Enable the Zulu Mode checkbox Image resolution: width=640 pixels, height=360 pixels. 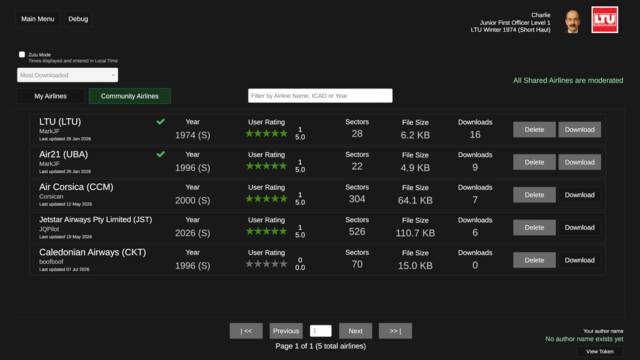pyautogui.click(x=22, y=54)
